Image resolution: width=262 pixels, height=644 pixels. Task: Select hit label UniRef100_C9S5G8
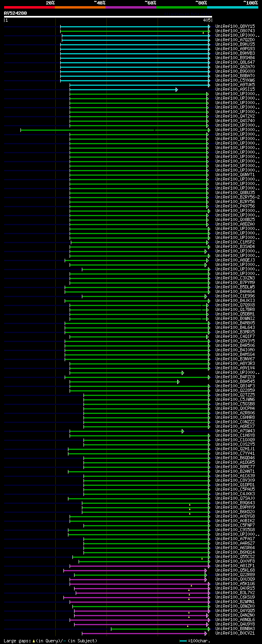point(235,530)
